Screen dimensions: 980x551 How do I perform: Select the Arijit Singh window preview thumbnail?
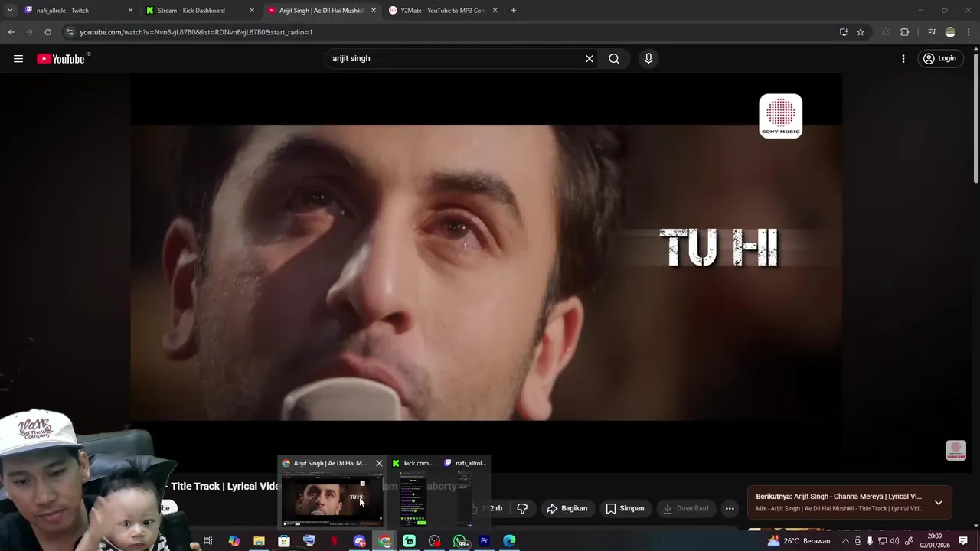332,500
